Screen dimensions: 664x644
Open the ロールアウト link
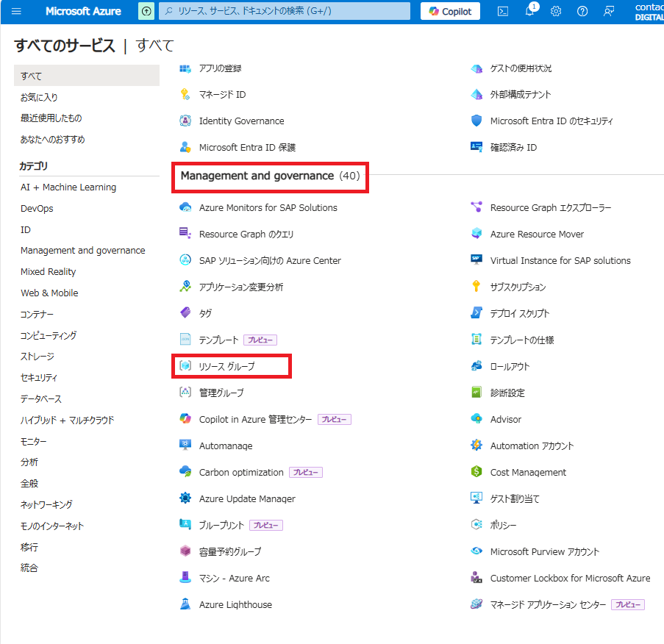(510, 366)
